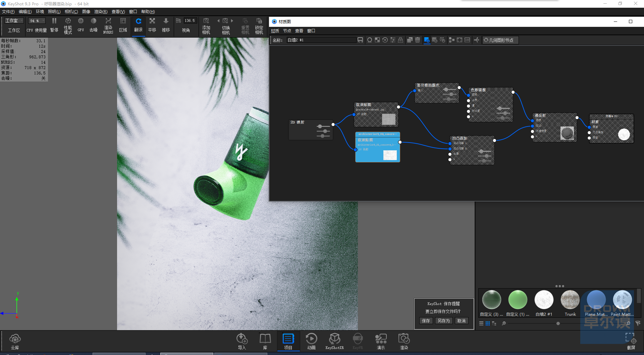
Task: Open the 渲染 render dialog from bottom bar
Action: pyautogui.click(x=404, y=342)
